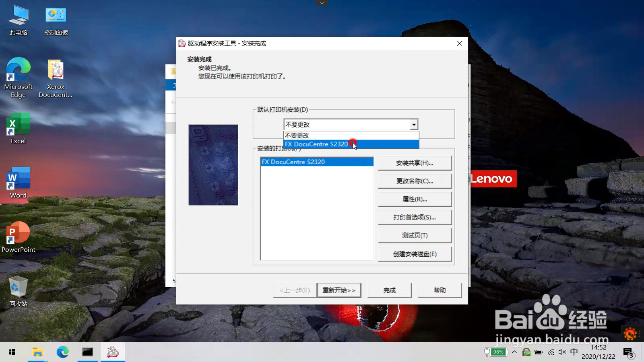
Task: Click the 创建安装磁盘(E) button
Action: [x=415, y=254]
